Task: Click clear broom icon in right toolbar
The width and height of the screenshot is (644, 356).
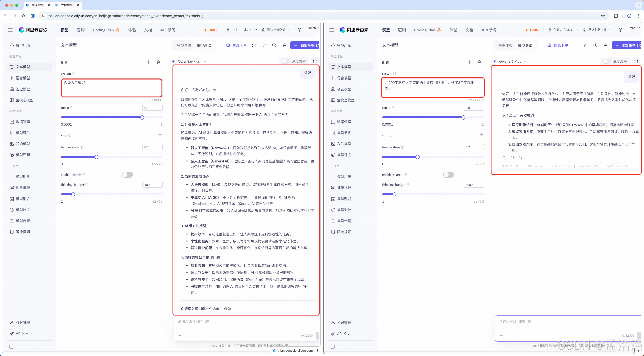Action: click(606, 45)
